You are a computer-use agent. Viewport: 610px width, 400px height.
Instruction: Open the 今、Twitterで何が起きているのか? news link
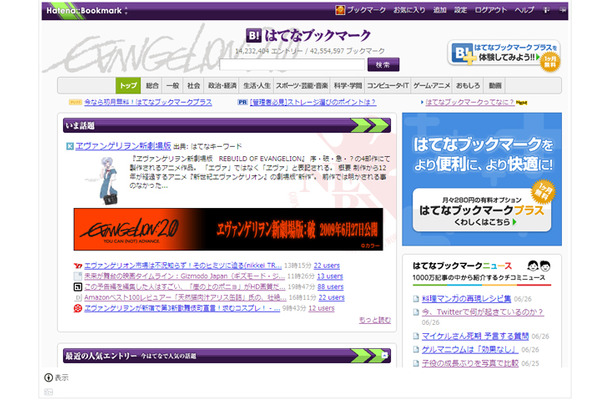pos(482,312)
